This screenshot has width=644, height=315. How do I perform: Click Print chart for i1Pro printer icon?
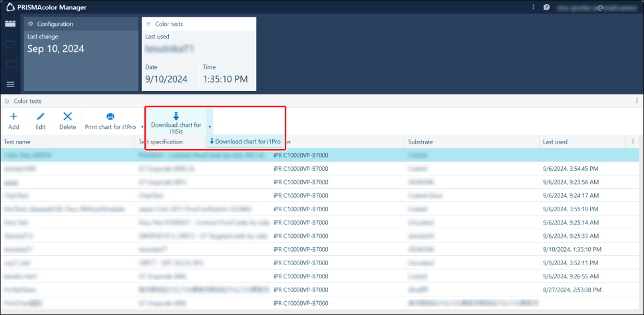(110, 117)
